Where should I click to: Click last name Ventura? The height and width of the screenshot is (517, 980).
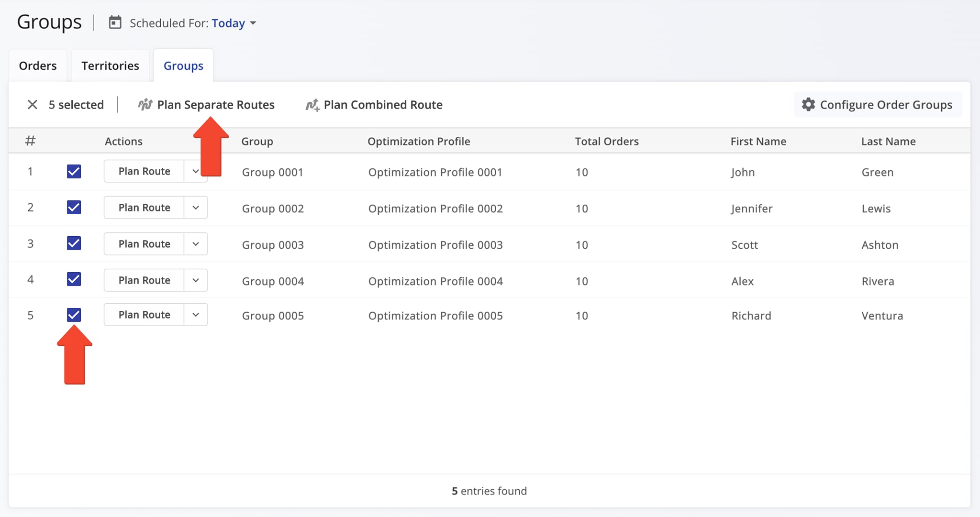[x=882, y=316]
